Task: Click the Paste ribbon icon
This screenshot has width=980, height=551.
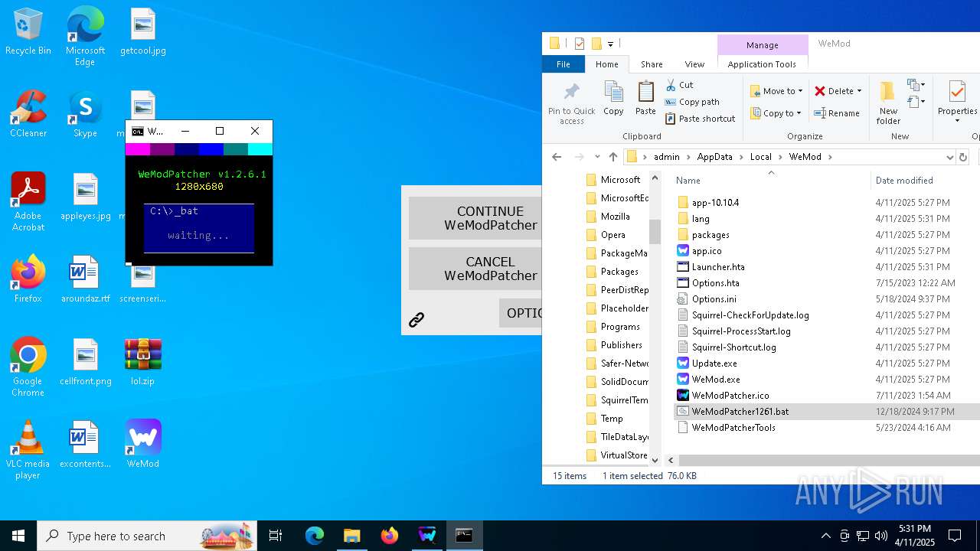Action: pyautogui.click(x=645, y=98)
